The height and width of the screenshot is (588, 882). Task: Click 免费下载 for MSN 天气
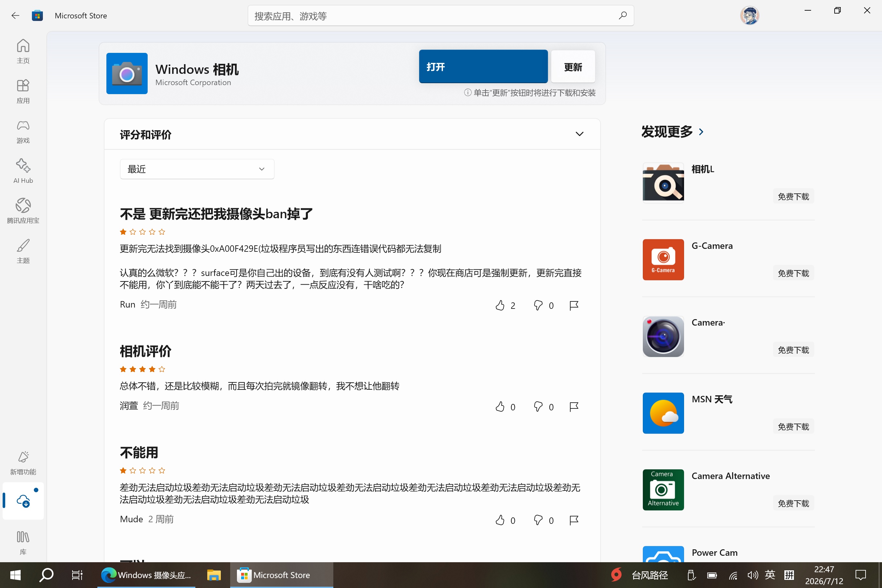coord(793,426)
